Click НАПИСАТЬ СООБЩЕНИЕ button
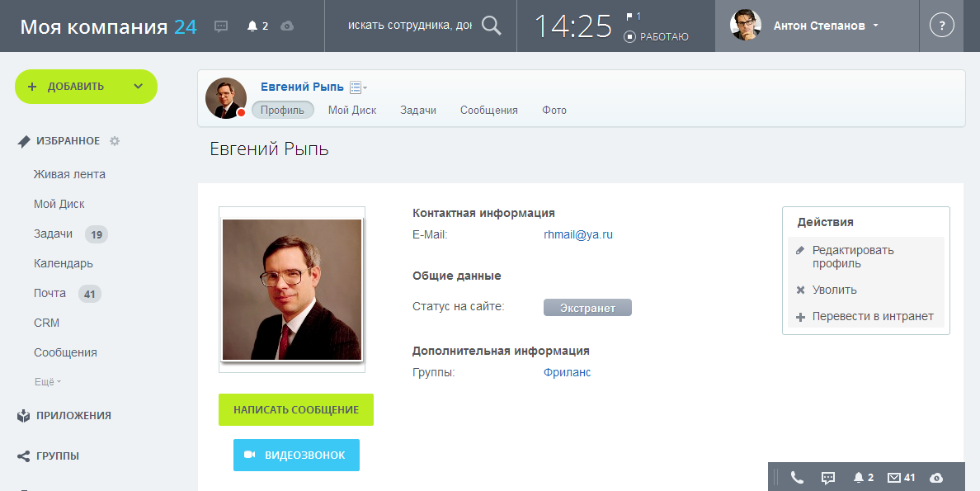Screen dimensions: 980x491 click(296, 409)
